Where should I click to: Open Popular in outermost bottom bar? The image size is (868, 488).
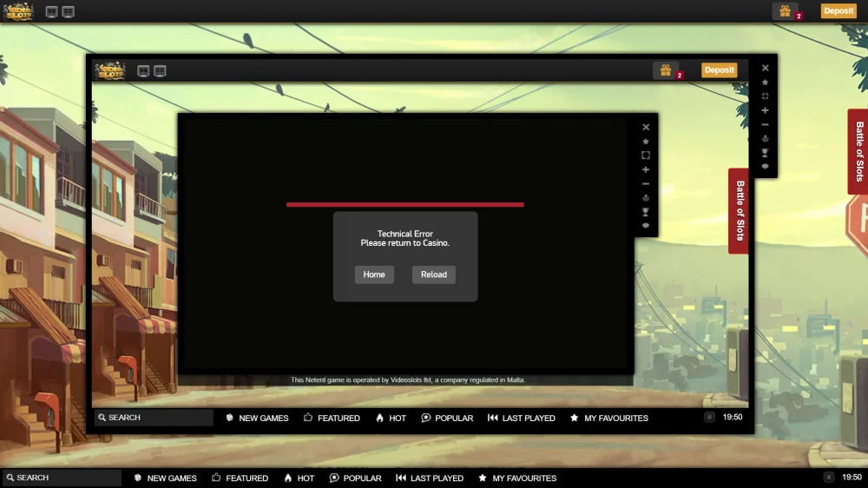coord(355,478)
